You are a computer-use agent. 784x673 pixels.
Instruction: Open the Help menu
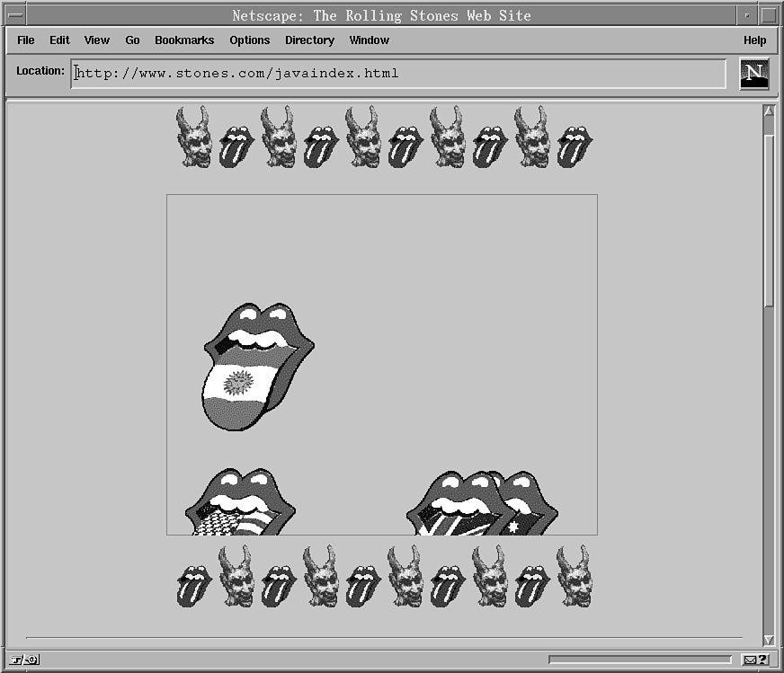(754, 40)
